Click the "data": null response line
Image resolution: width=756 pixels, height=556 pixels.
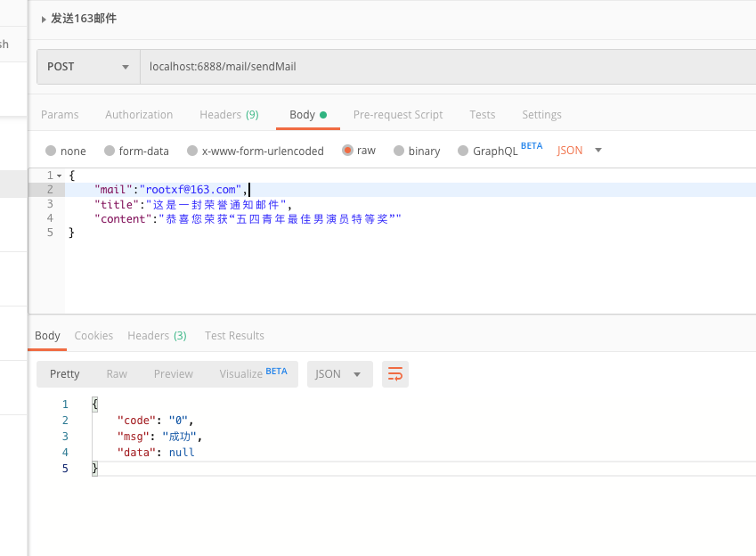[156, 453]
